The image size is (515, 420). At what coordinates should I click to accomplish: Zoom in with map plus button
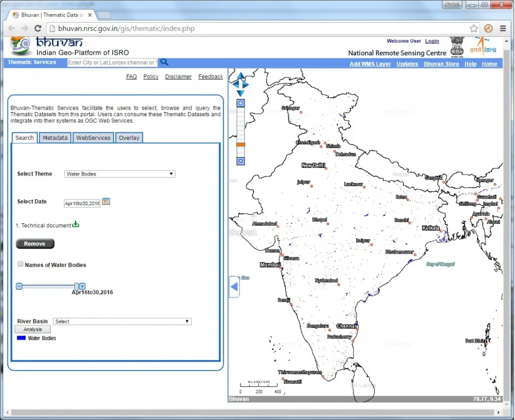click(241, 103)
